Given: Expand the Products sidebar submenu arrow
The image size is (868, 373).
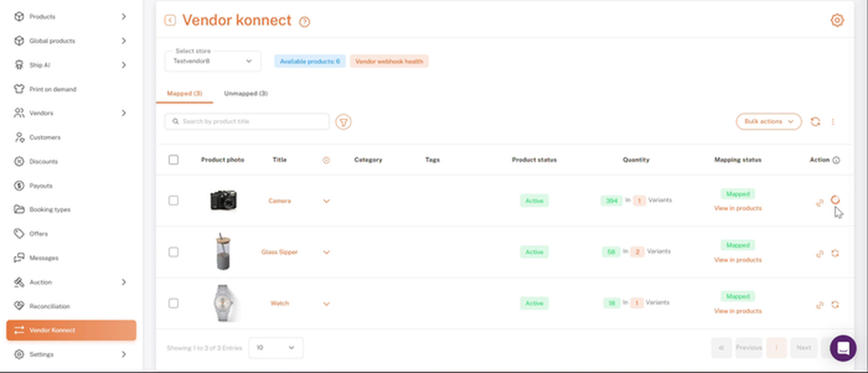Looking at the screenshot, I should (x=123, y=16).
